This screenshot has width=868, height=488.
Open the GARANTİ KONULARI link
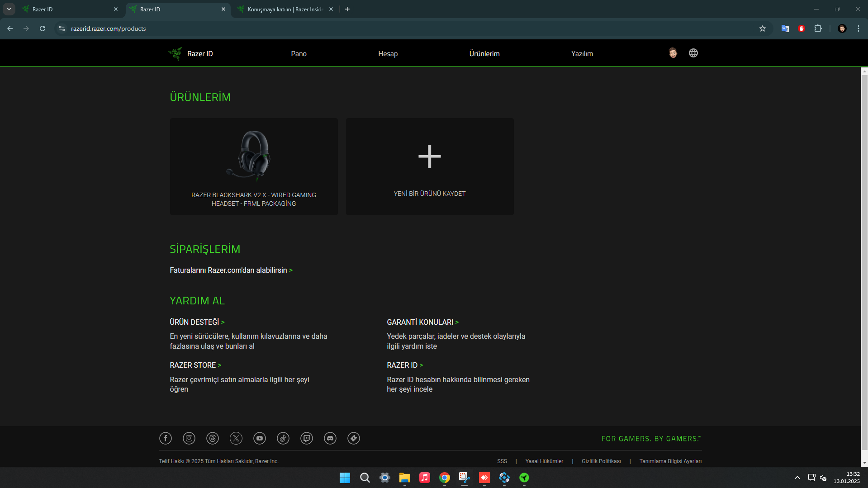pyautogui.click(x=422, y=322)
